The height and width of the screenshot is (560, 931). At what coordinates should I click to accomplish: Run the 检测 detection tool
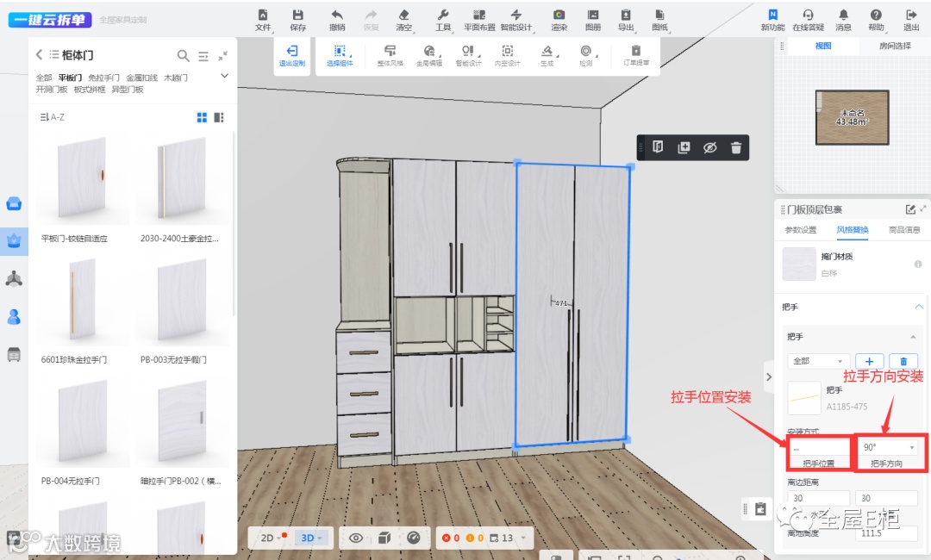pos(586,56)
